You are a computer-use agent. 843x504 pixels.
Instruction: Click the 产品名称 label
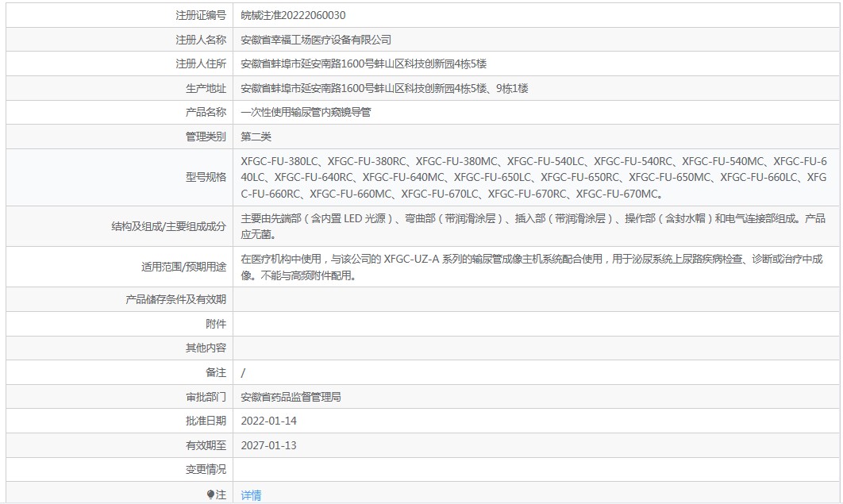(x=206, y=112)
